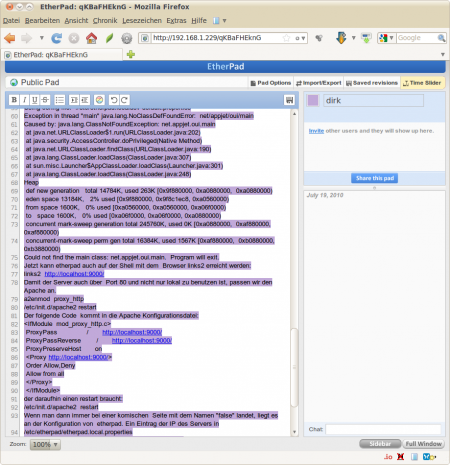Open the ProxyPassReverse localhost:9000 link
Viewport: 450px width, 465px height.
[142, 341]
